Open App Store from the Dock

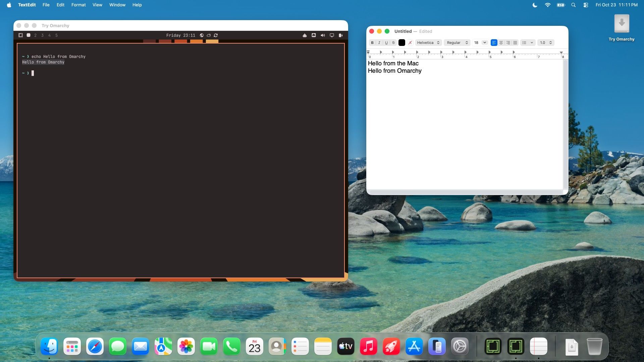click(414, 346)
